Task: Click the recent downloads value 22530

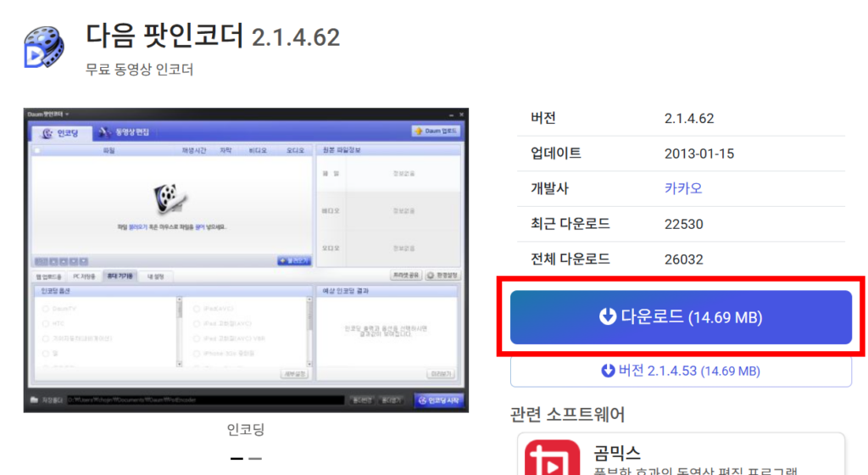Action: 684,224
